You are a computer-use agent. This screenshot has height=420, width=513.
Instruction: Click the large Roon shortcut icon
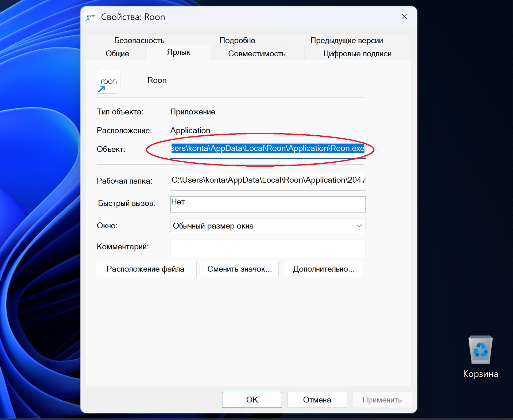point(109,82)
